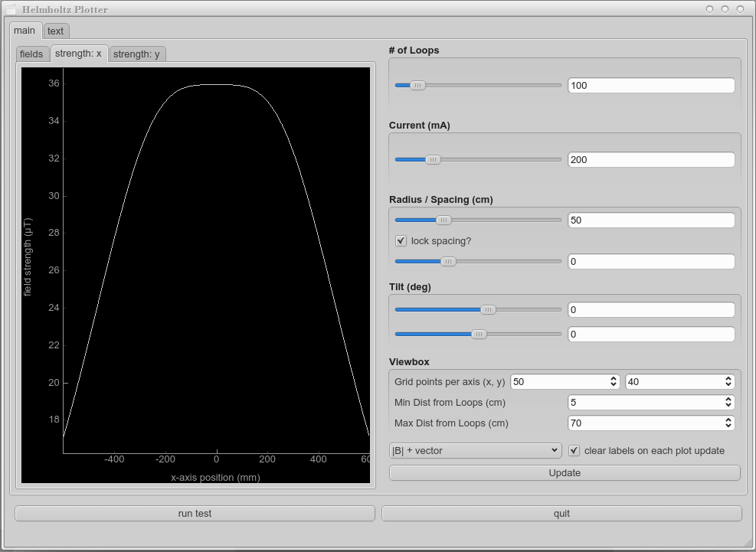756x552 pixels.
Task: Click the Current (mA) slider handle
Action: pyautogui.click(x=433, y=160)
